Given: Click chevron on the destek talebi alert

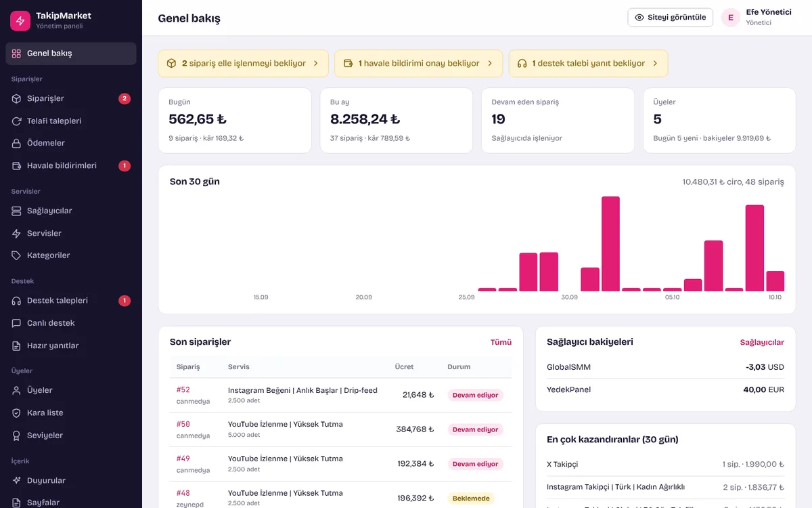Looking at the screenshot, I should 655,64.
